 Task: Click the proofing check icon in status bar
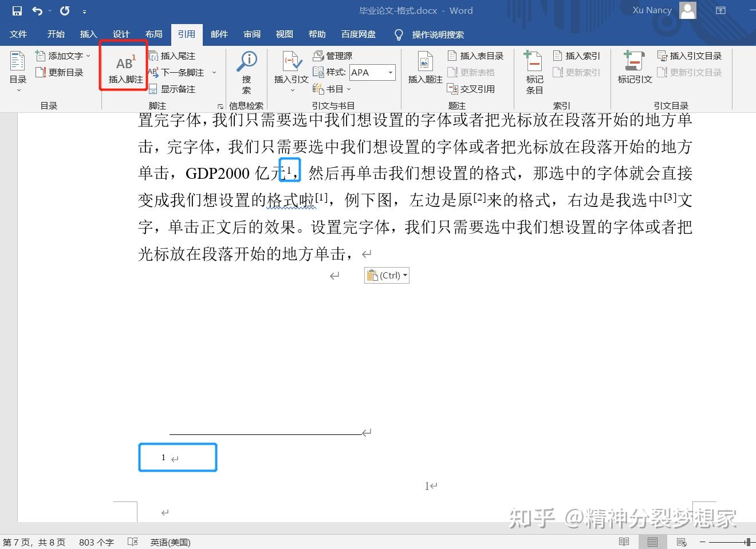click(133, 542)
